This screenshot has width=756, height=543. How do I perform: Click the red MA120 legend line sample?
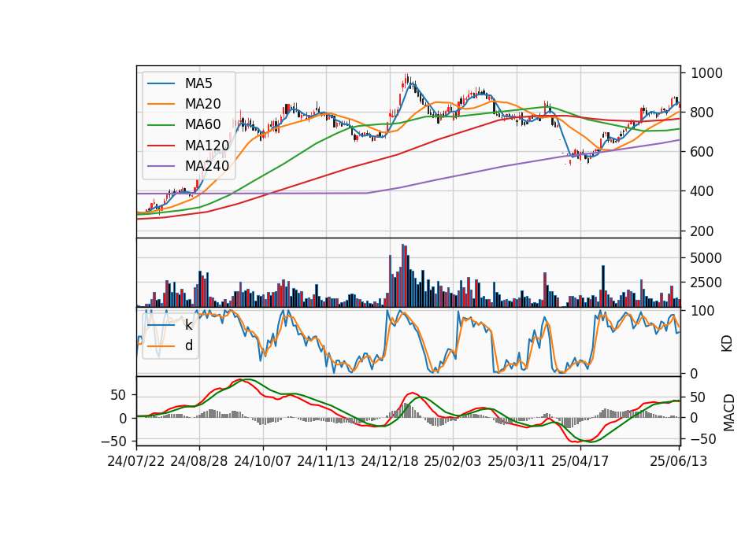[x=161, y=145]
